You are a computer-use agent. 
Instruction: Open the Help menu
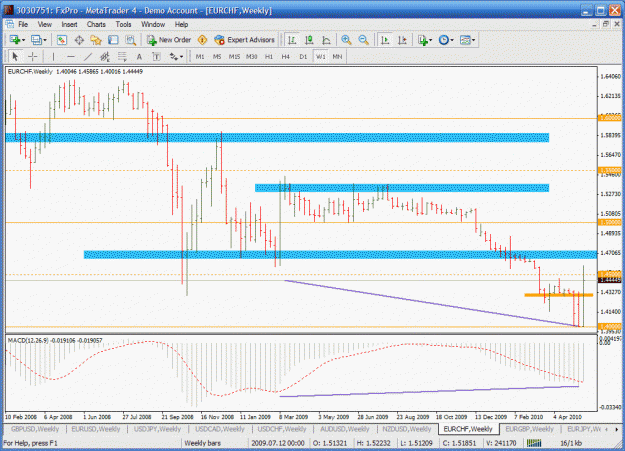(181, 24)
